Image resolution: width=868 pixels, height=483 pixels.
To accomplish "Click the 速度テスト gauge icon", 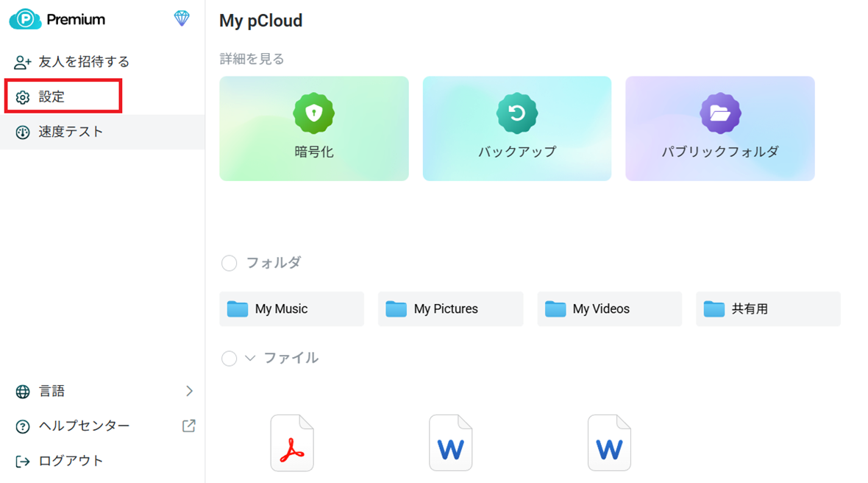I will coord(23,133).
